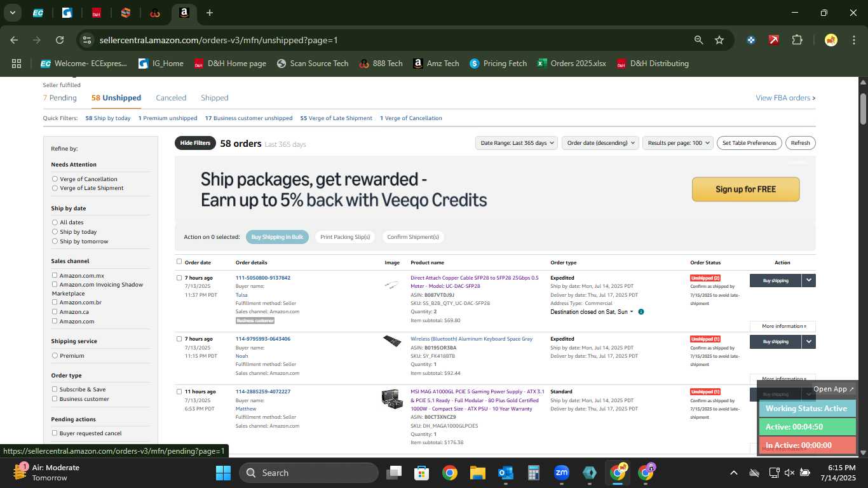
Task: Apply 55 Verge of Late Shipment quick filter
Action: tap(336, 118)
